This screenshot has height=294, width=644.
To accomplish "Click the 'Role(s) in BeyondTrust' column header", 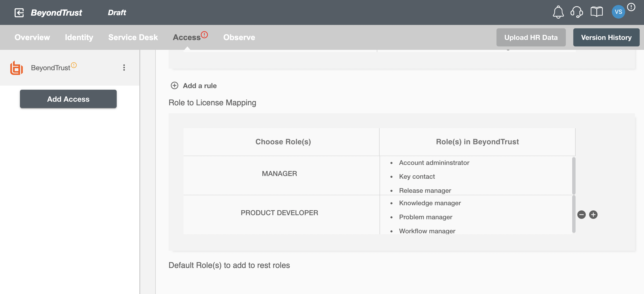I will 477,142.
